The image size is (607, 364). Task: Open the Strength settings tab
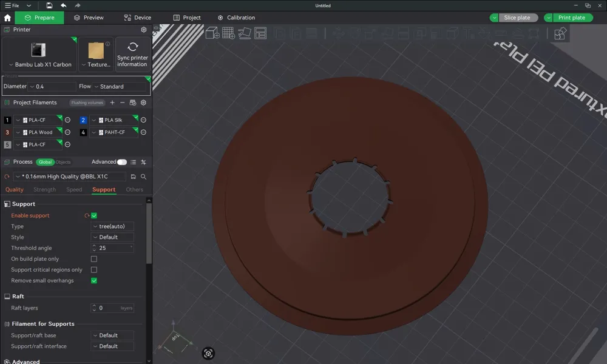point(44,189)
